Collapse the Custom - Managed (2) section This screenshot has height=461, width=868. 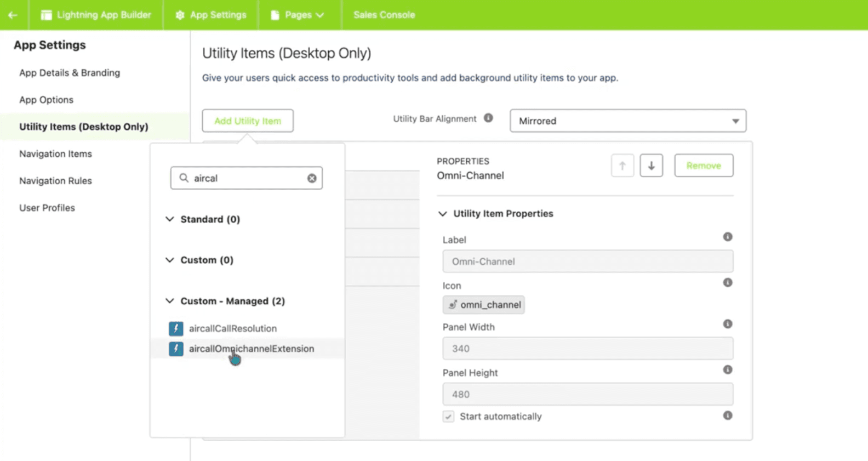(x=170, y=301)
